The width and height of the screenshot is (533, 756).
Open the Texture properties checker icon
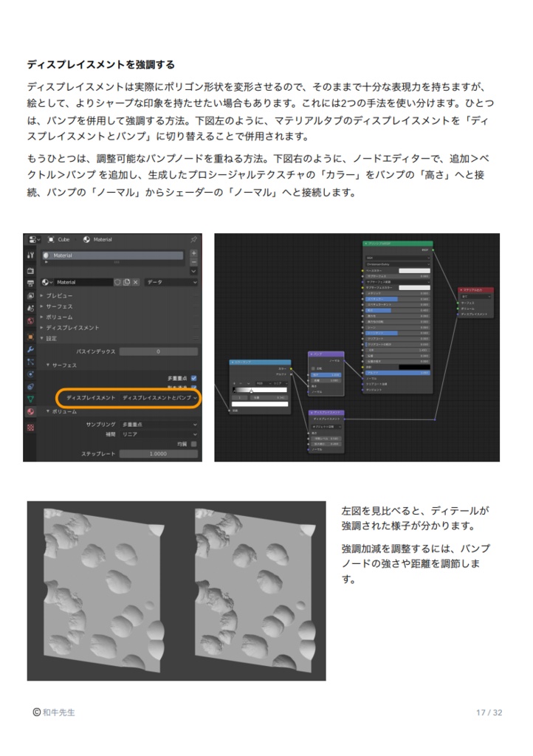coord(30,427)
